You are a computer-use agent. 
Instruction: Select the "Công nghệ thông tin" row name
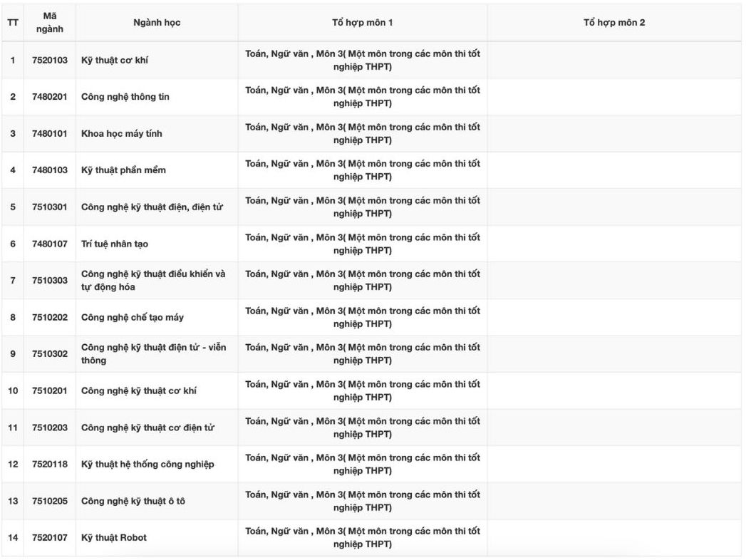125,97
